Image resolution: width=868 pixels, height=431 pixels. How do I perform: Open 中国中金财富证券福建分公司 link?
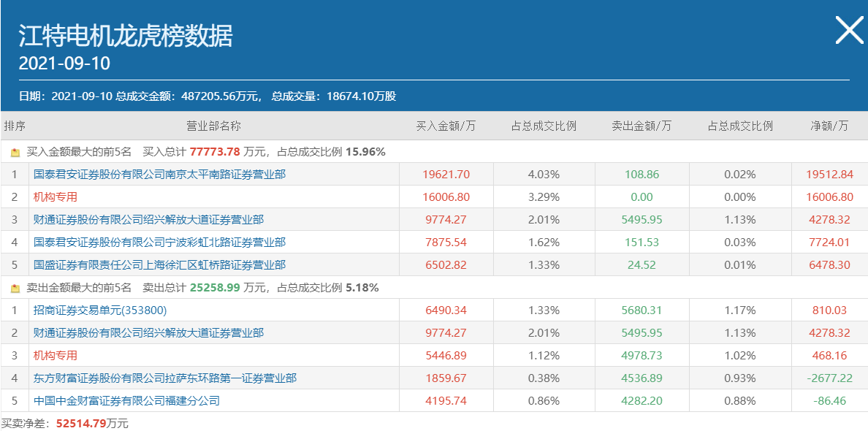[126, 401]
